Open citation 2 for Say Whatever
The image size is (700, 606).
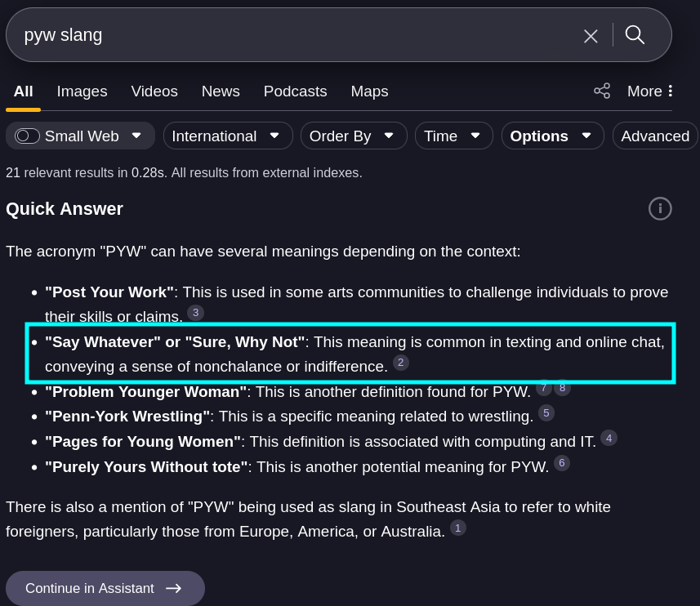point(400,363)
